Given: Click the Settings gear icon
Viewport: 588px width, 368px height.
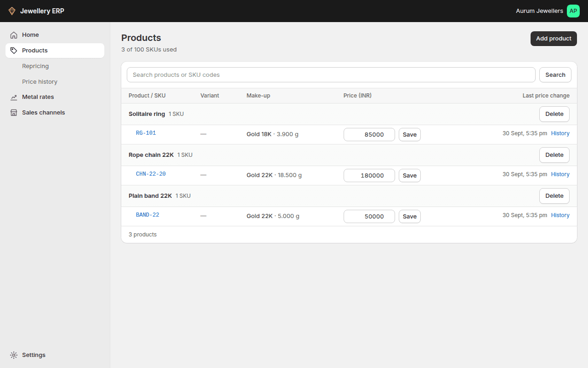Looking at the screenshot, I should (14, 355).
